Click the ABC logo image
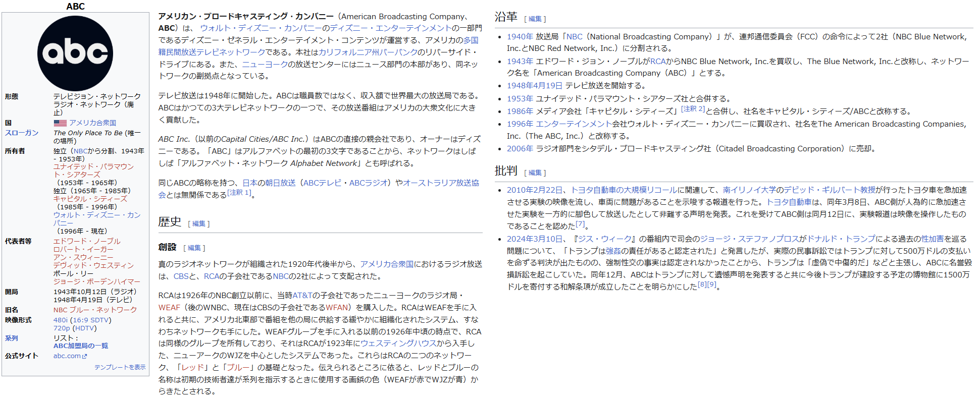 75,53
